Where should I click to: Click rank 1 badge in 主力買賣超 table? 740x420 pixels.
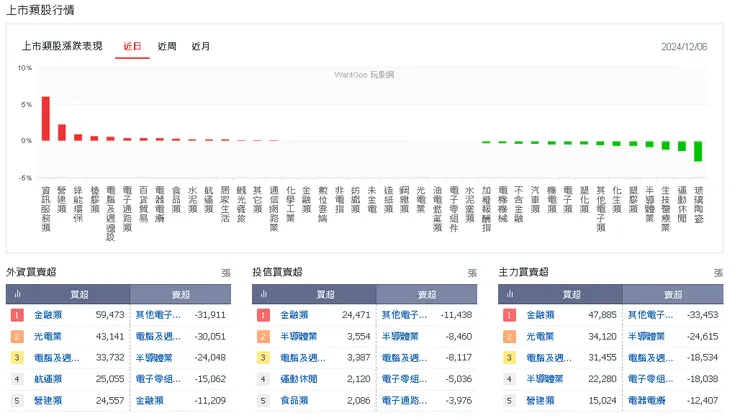(x=509, y=315)
